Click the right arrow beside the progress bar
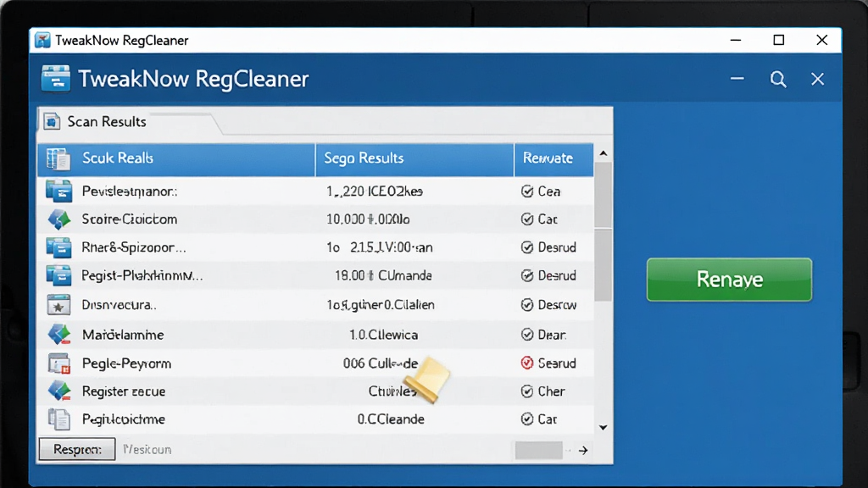The height and width of the screenshot is (488, 868). point(583,451)
